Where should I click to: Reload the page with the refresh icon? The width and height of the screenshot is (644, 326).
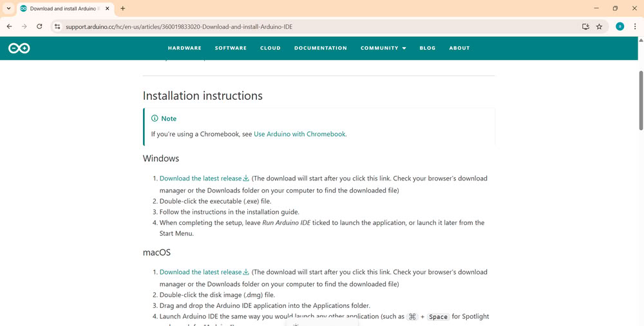pyautogui.click(x=39, y=26)
